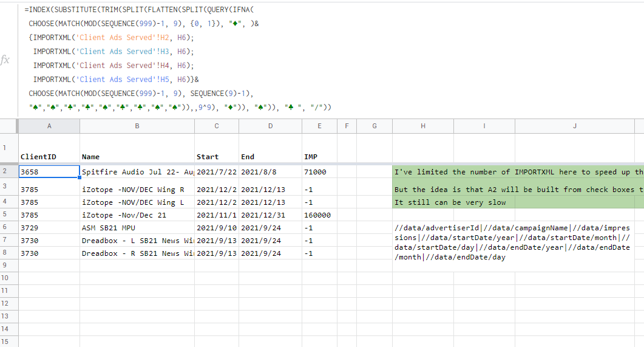The width and height of the screenshot is (644, 347).
Task: Select end date 2021/8/8 cell
Action: (270, 172)
